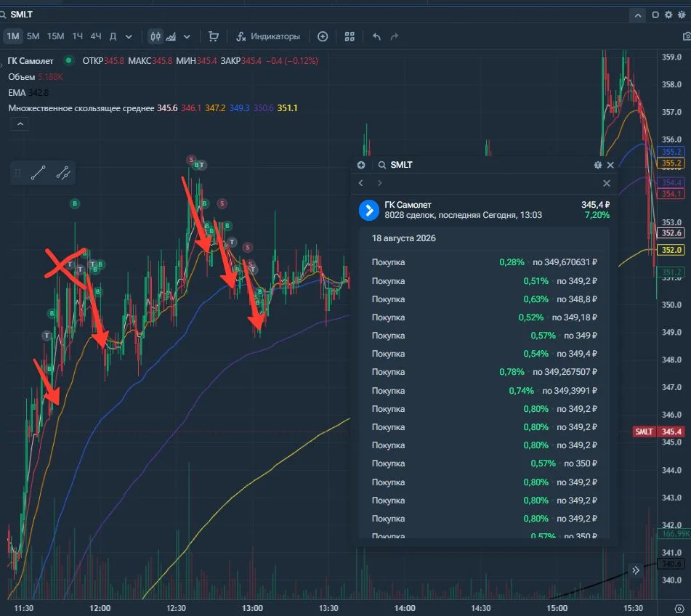Choose the 1Ч timeframe
The width and height of the screenshot is (691, 616).
(x=78, y=36)
